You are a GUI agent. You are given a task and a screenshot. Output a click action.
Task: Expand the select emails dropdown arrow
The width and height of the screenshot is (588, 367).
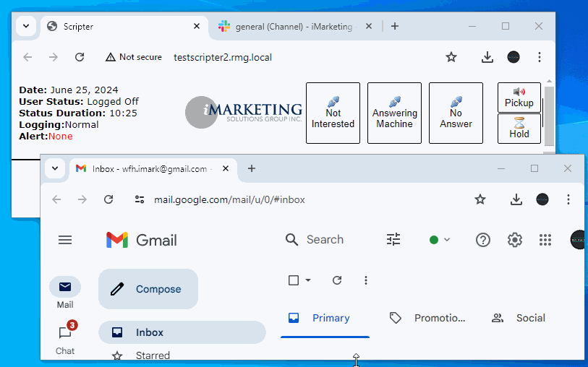(308, 280)
